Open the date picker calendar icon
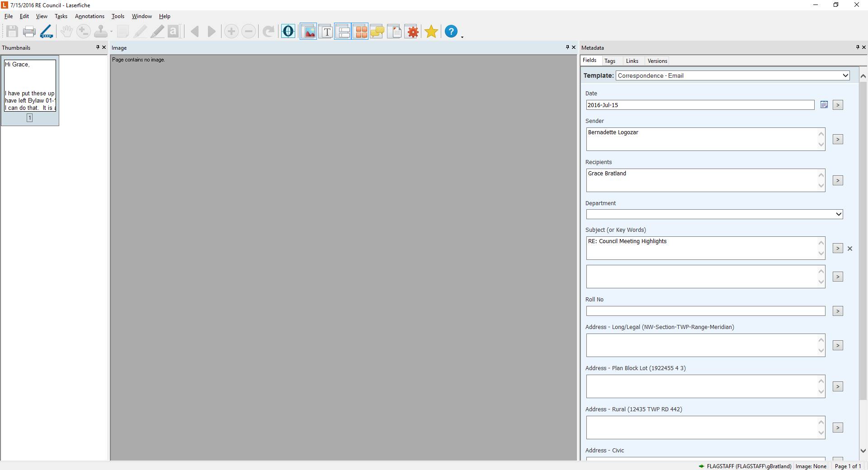The width and height of the screenshot is (868, 470). pyautogui.click(x=824, y=105)
